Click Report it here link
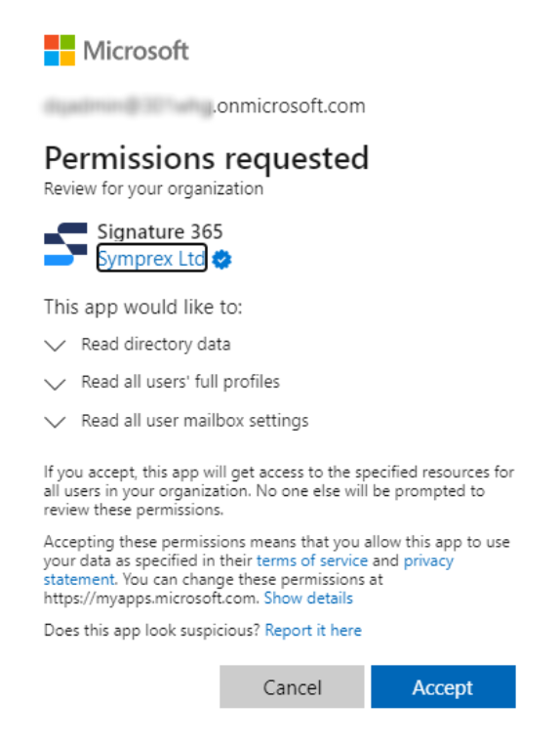 click(x=313, y=630)
